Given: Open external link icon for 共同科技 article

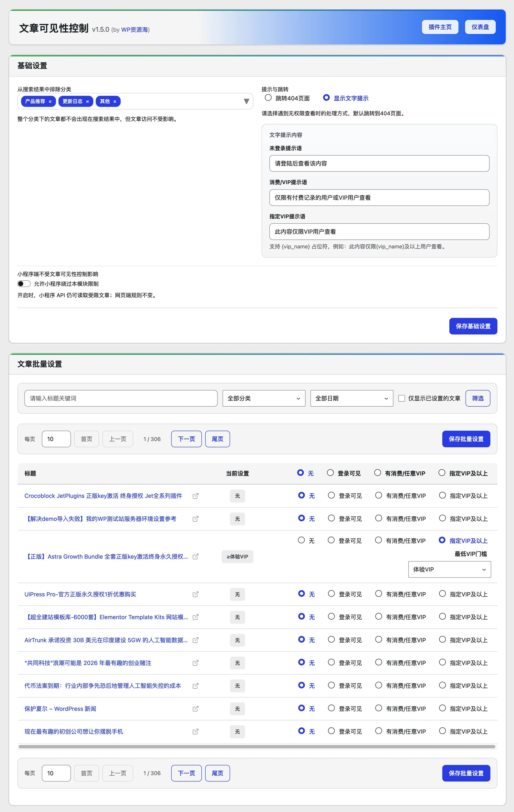Looking at the screenshot, I should [x=195, y=663].
